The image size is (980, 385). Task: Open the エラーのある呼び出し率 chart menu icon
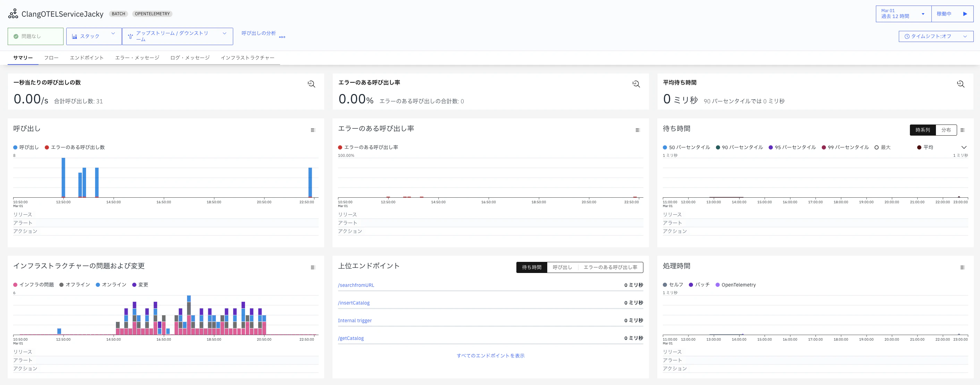(x=637, y=130)
